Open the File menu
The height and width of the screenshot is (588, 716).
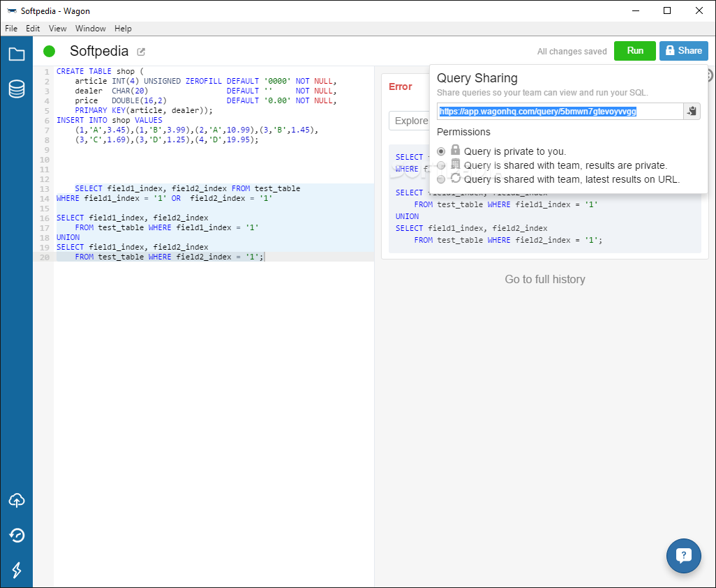click(x=11, y=29)
